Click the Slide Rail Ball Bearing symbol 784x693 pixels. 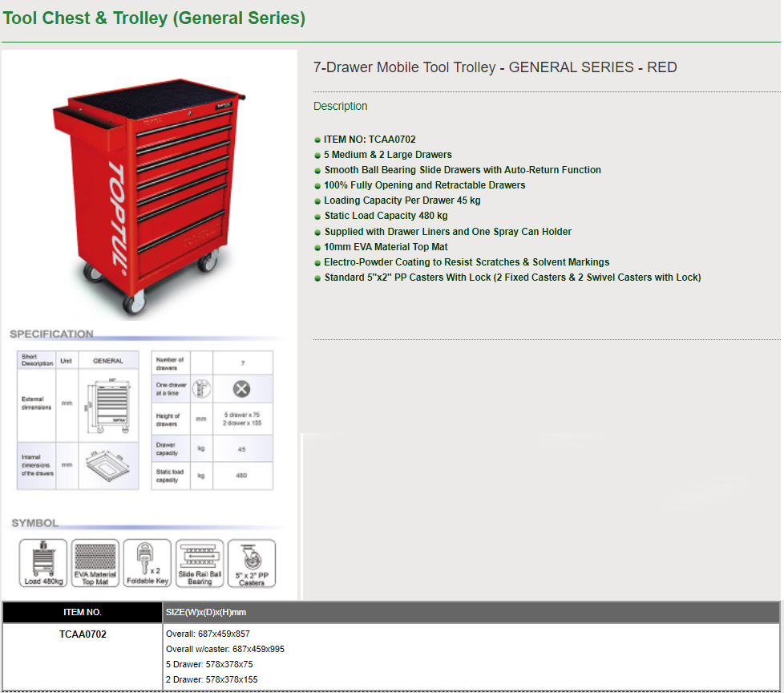click(200, 562)
